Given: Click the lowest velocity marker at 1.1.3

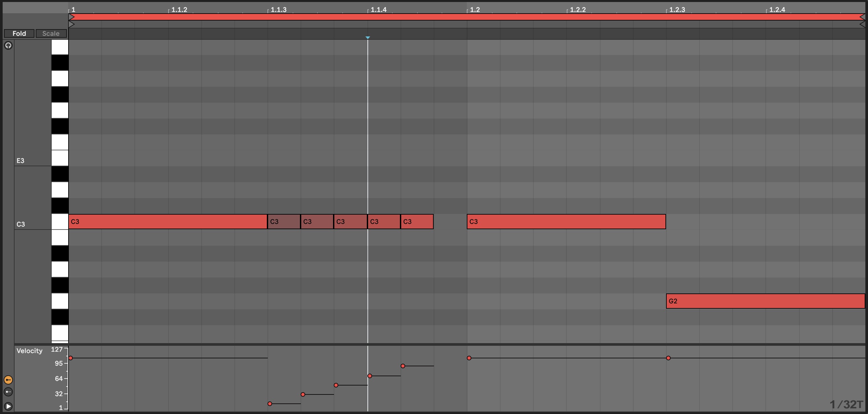Looking at the screenshot, I should tap(270, 403).
